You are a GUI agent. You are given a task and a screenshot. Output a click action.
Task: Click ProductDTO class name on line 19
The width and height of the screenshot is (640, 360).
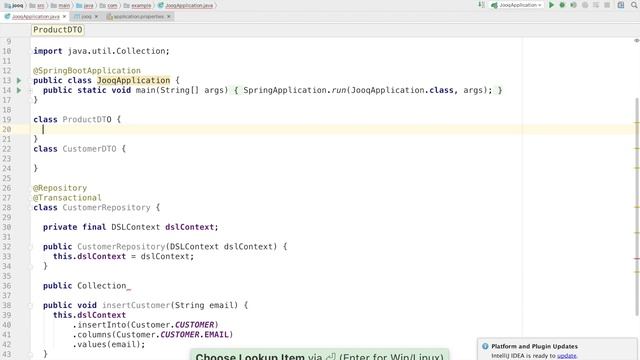tap(87, 120)
